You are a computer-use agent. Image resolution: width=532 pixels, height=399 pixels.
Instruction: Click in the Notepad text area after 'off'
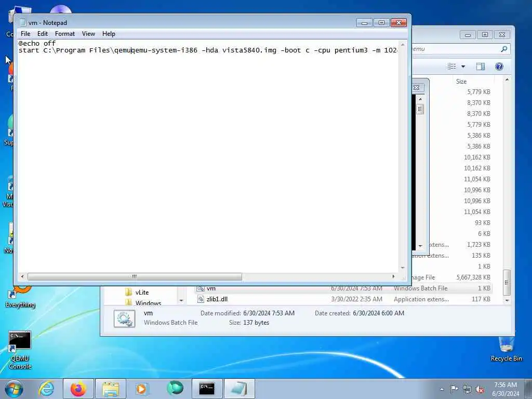(56, 44)
